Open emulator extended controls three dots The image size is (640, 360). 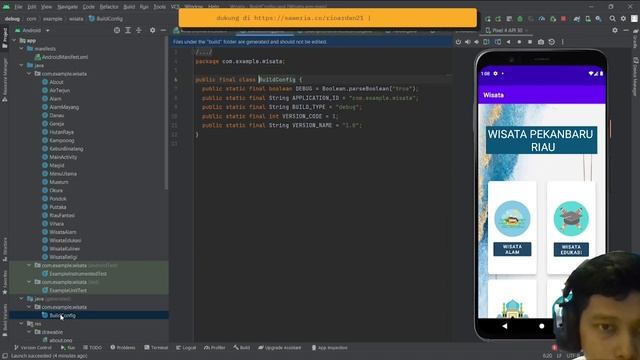[562, 42]
